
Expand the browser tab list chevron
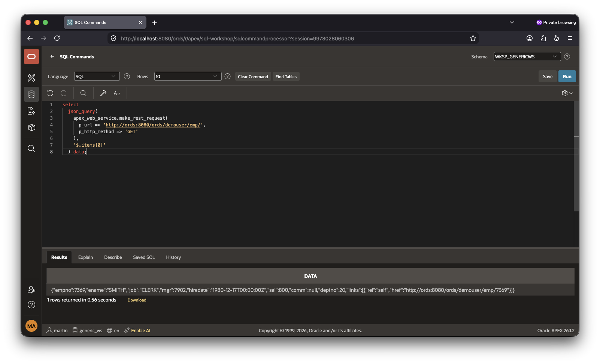(x=512, y=22)
